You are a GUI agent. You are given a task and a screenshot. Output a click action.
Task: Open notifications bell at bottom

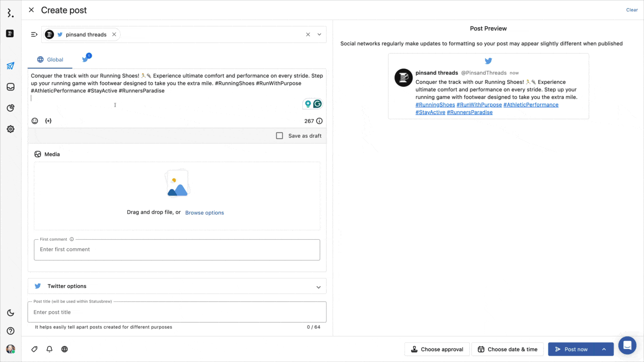coord(49,349)
